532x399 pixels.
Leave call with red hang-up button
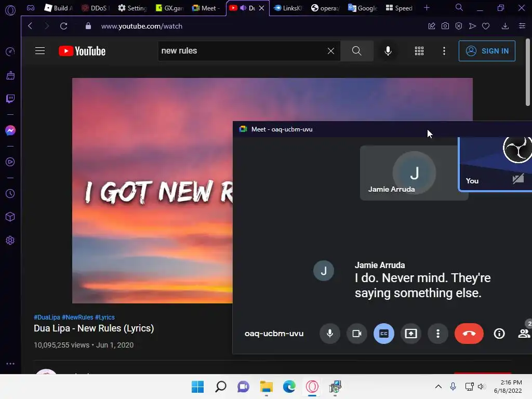(469, 334)
